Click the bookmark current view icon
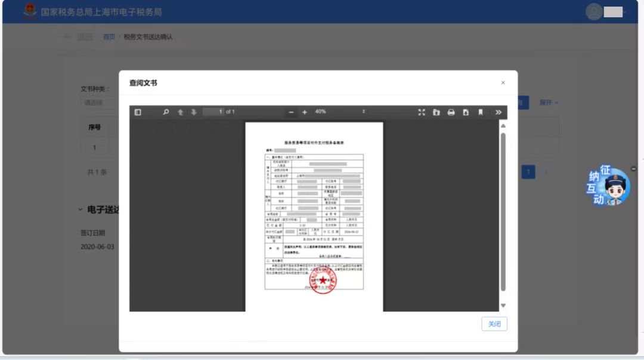Screen dimensions: 644x360 tap(481, 112)
